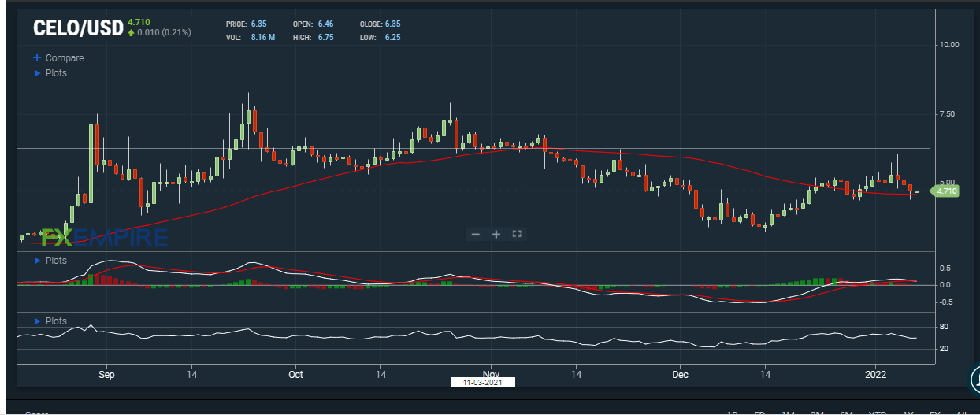Screen dimensions: 980x415
Task: Click the Dec label on time axis
Action: pyautogui.click(x=681, y=375)
